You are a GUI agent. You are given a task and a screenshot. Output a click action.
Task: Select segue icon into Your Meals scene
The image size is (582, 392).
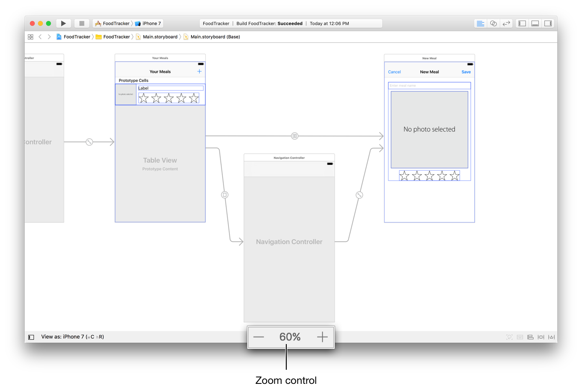click(x=89, y=142)
